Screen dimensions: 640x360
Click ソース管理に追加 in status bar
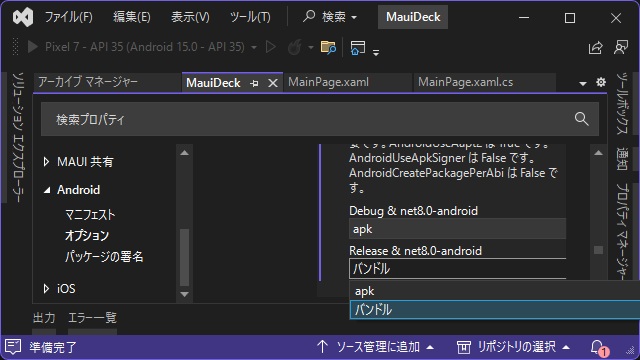tap(376, 347)
